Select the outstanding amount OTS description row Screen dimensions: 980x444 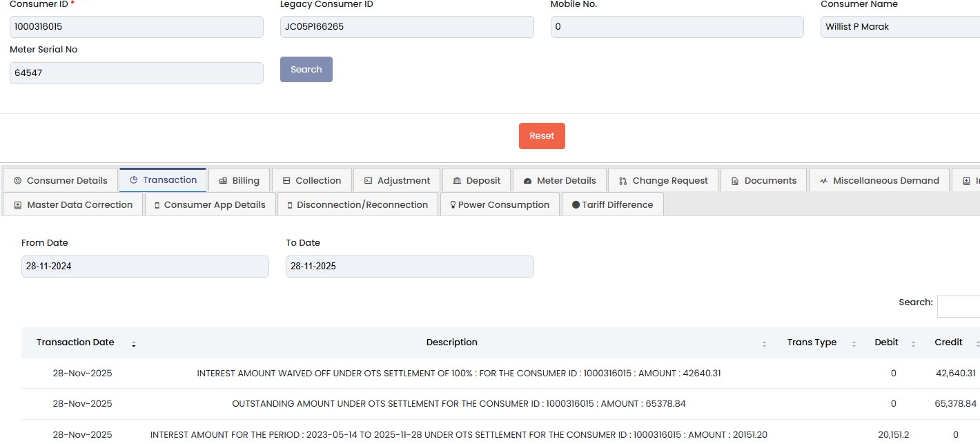(459, 404)
